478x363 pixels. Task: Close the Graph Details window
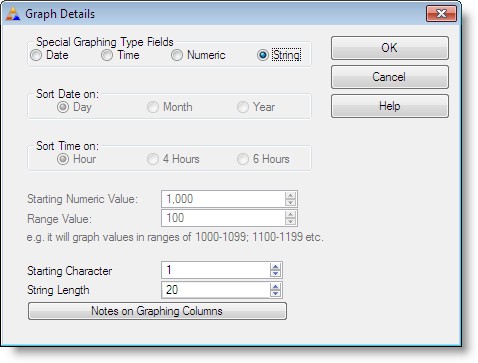pos(441,14)
